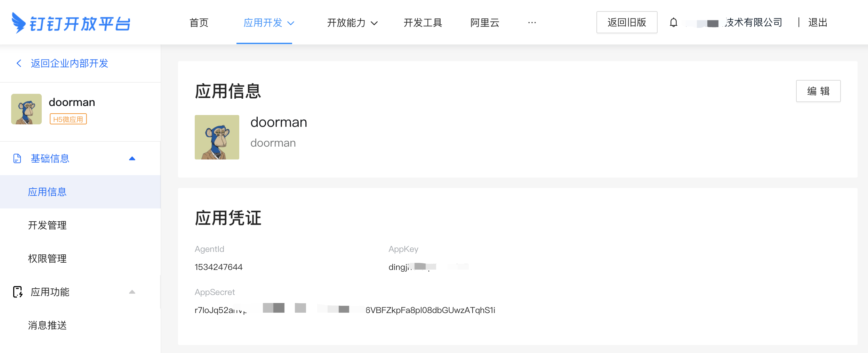This screenshot has height=353, width=868.
Task: Collapse the 应用功能 section arrow
Action: click(x=132, y=292)
